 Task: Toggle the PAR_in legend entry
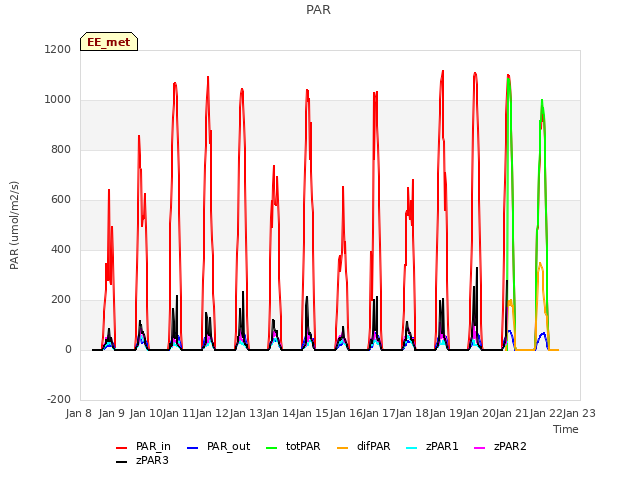(143, 447)
